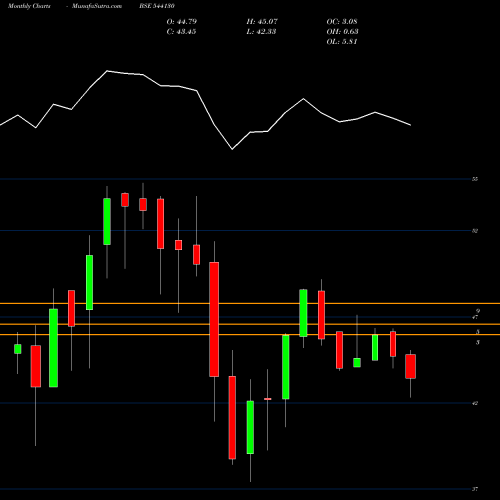Select the high value 'H: 45.07'
The width and height of the screenshot is (500, 500).
[262, 22]
